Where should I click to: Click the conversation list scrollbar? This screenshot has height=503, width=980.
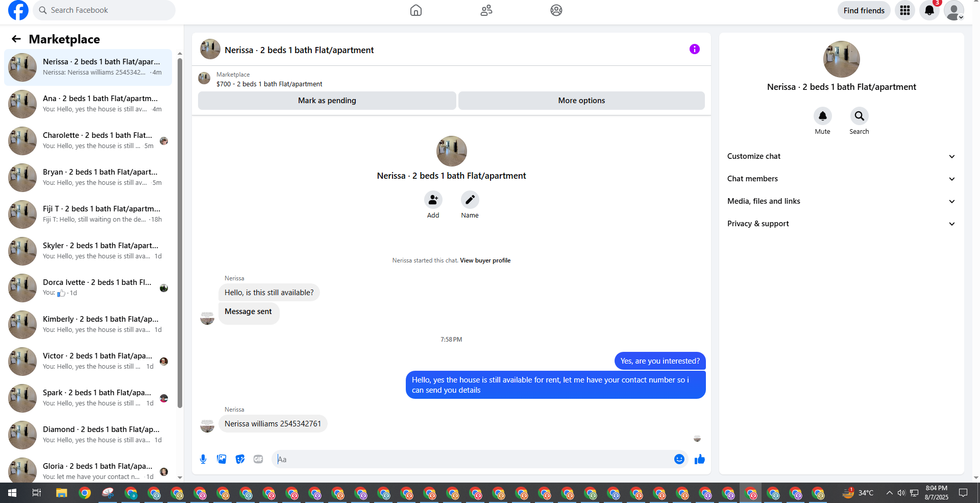tap(180, 233)
